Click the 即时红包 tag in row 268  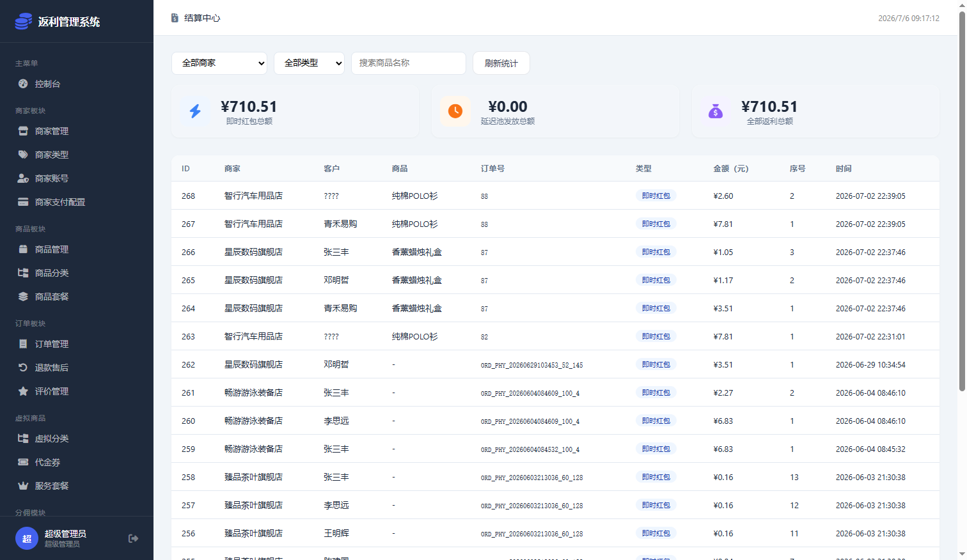(x=656, y=196)
